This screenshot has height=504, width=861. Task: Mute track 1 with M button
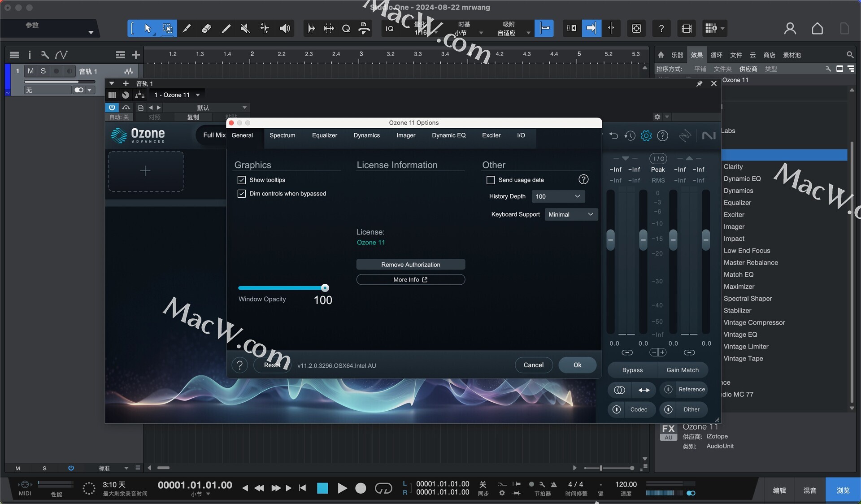click(30, 71)
